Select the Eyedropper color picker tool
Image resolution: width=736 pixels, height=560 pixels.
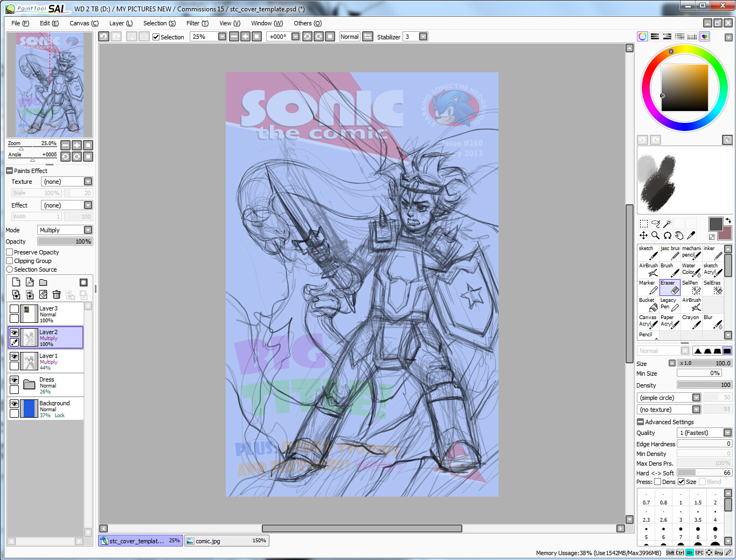click(x=691, y=236)
